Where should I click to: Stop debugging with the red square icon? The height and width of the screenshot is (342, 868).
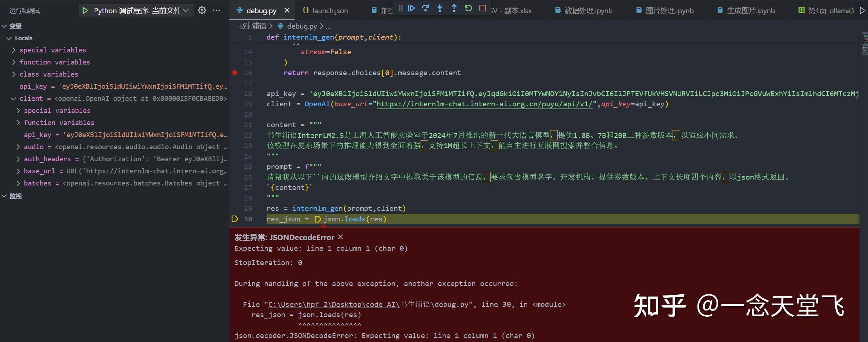(x=483, y=8)
